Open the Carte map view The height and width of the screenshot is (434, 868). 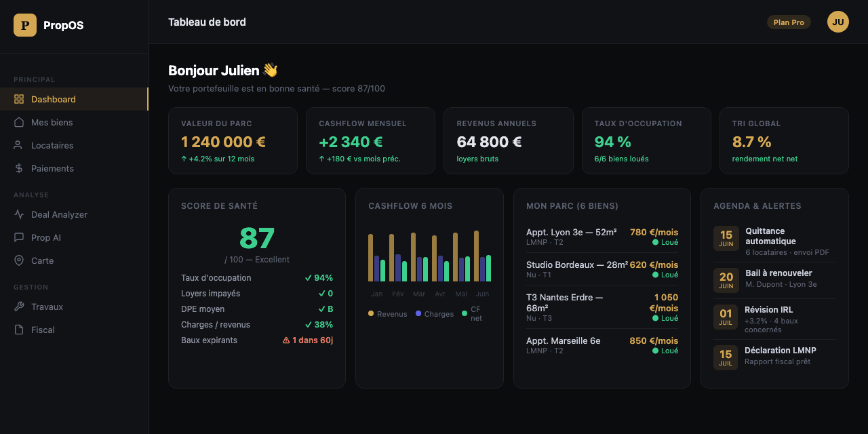click(74, 260)
